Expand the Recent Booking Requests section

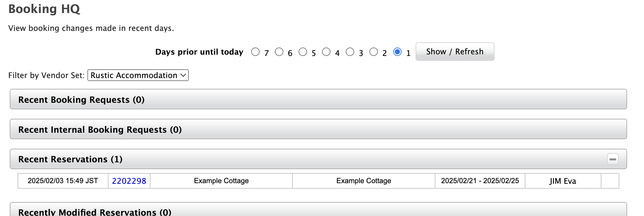318,100
